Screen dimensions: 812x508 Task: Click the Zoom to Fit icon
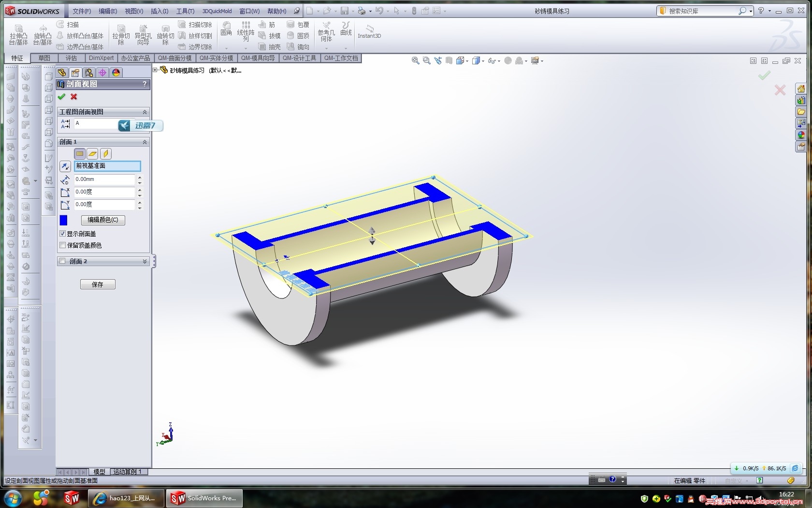point(415,60)
